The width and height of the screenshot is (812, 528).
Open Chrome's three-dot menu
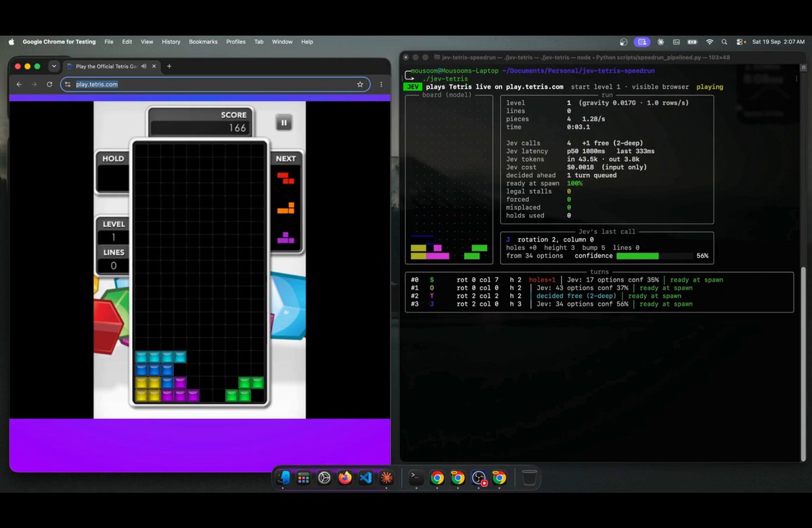381,85
